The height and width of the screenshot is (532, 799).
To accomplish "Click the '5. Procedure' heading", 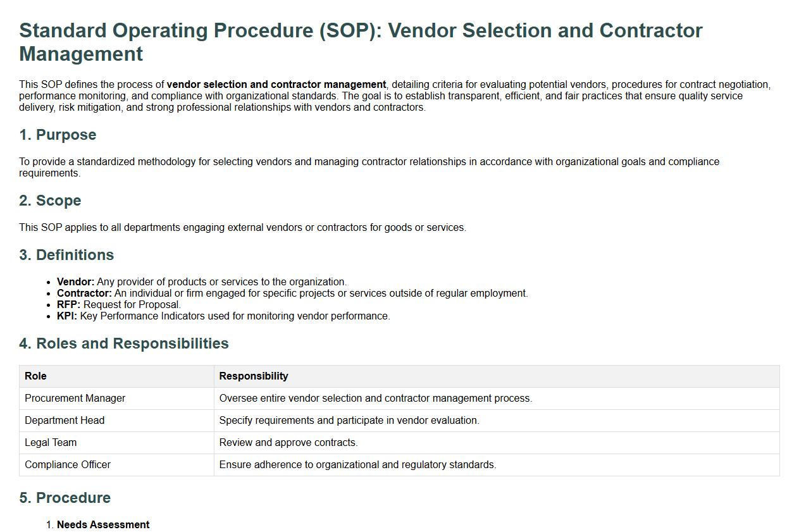I will coord(65,498).
